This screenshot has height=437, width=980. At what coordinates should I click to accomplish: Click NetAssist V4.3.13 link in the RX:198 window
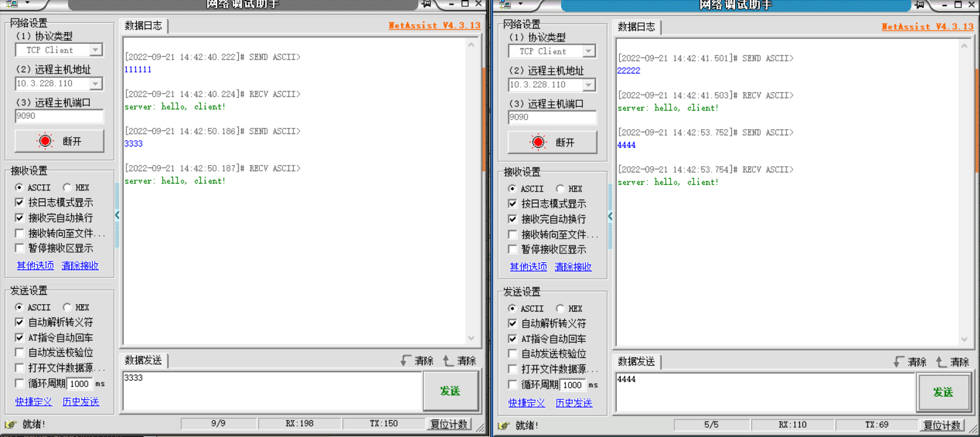click(434, 25)
